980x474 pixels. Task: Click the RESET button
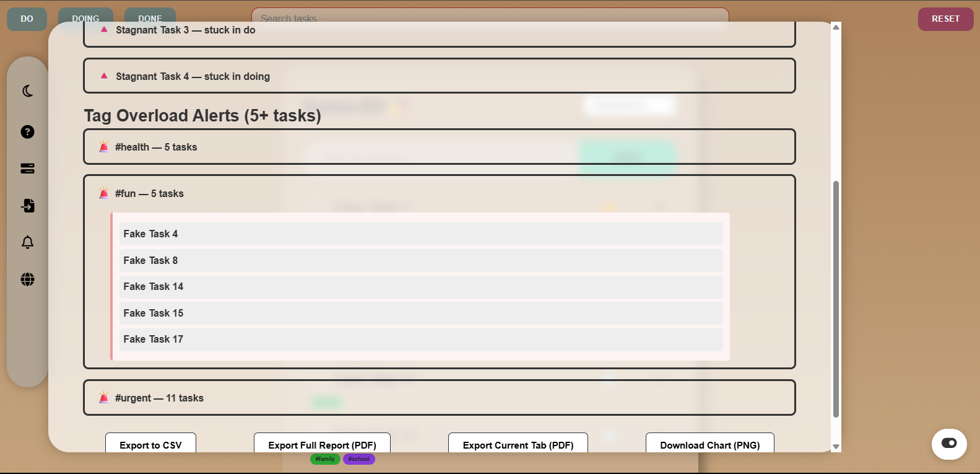pos(945,19)
